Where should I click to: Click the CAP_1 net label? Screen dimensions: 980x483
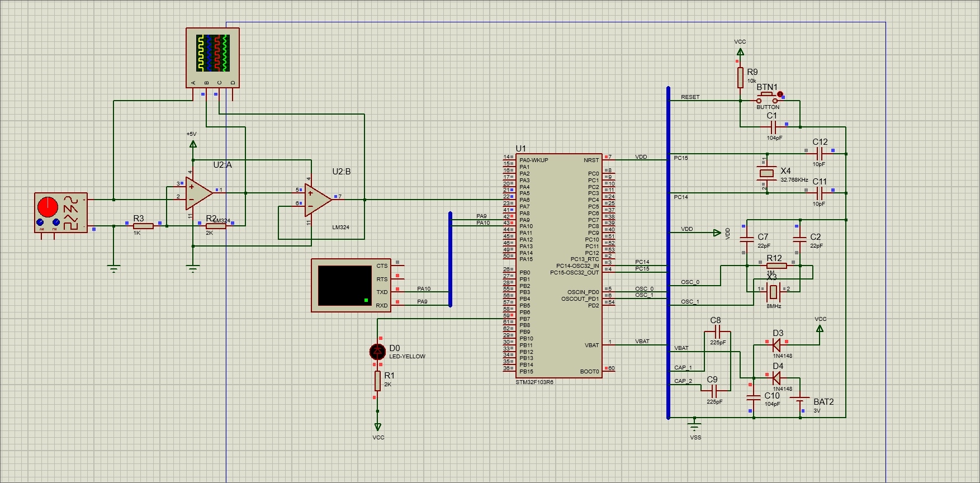click(x=683, y=368)
